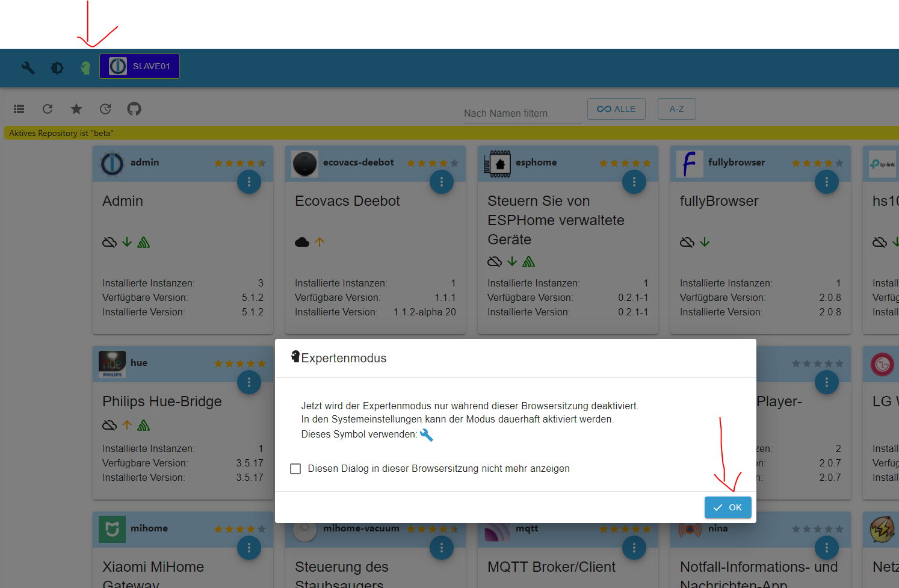Open mqtt adapter options menu
The width and height of the screenshot is (899, 588).
(634, 548)
